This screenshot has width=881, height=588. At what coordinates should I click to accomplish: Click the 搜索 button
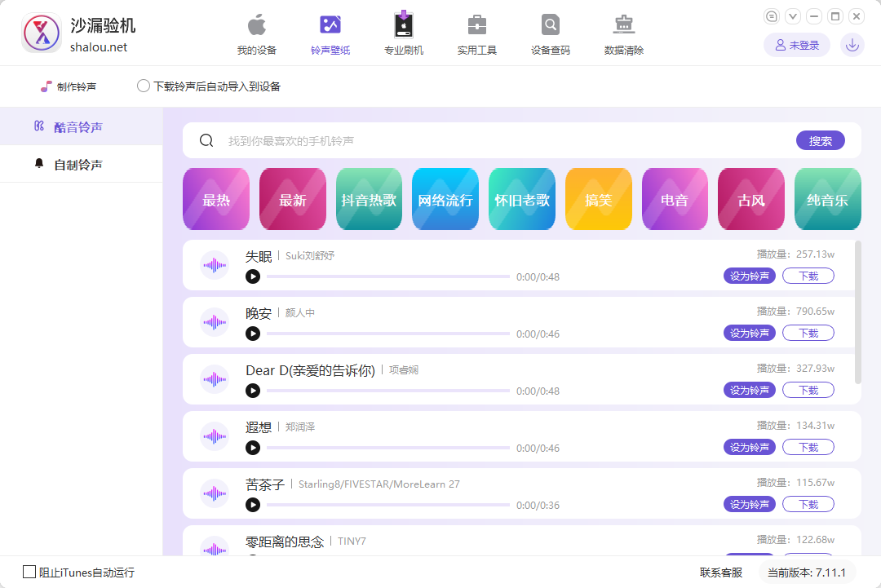pyautogui.click(x=821, y=140)
